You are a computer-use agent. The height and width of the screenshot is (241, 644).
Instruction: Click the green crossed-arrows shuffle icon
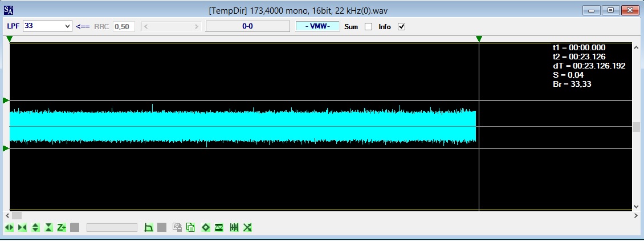(247, 227)
